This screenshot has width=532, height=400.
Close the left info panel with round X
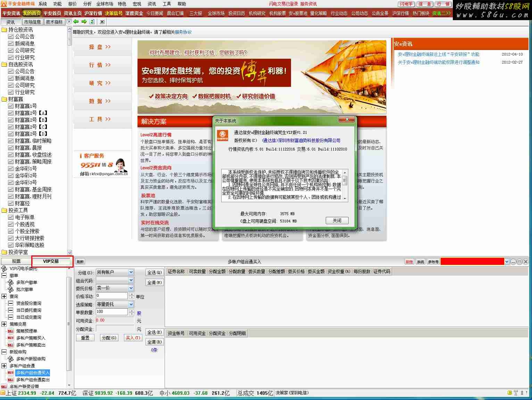point(69,22)
